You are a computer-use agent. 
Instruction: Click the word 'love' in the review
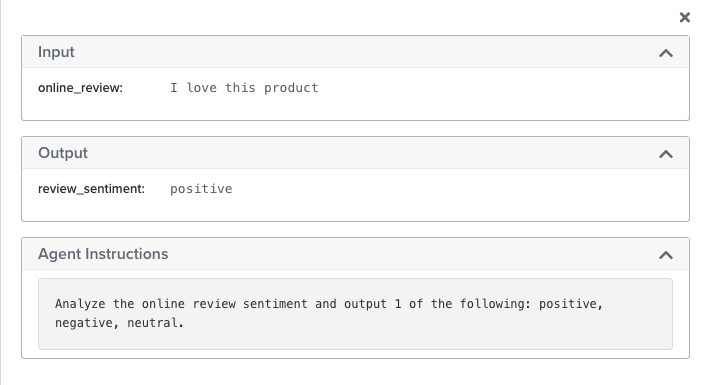pyautogui.click(x=202, y=88)
